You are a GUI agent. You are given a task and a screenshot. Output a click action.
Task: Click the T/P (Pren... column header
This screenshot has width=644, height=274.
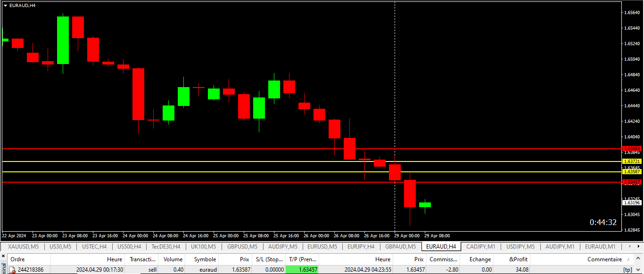[302, 259]
